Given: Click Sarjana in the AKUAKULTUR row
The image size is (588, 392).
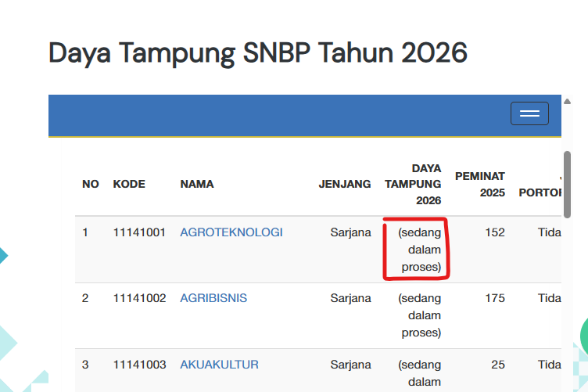Looking at the screenshot, I should tap(350, 365).
